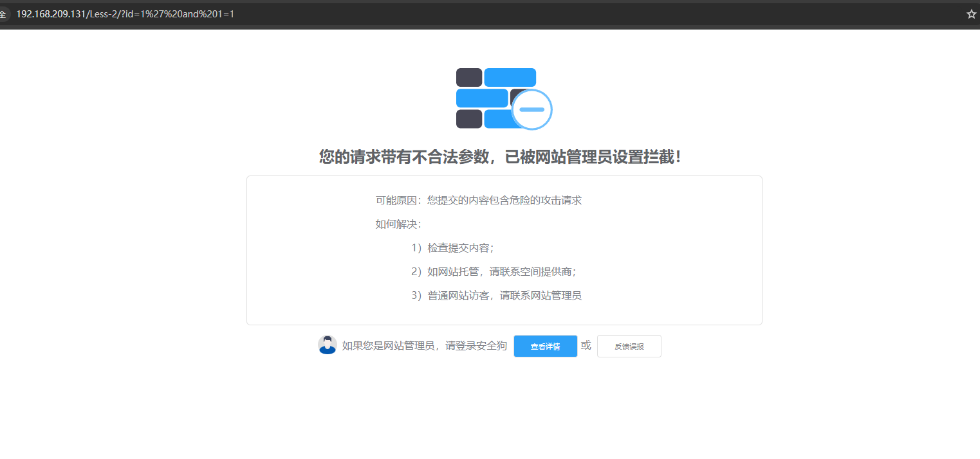The width and height of the screenshot is (980, 459).
Task: Select the 3）普通网站访客 step
Action: [x=496, y=296]
